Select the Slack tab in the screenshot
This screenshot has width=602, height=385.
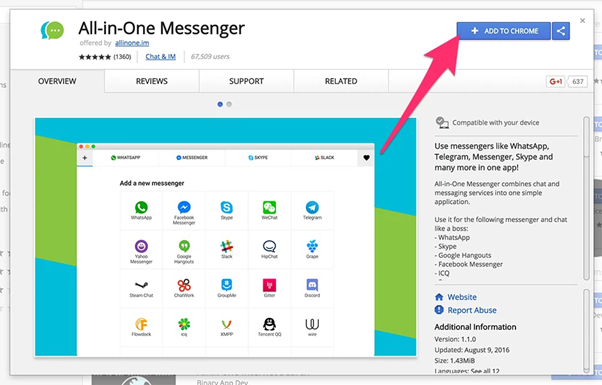coord(324,158)
